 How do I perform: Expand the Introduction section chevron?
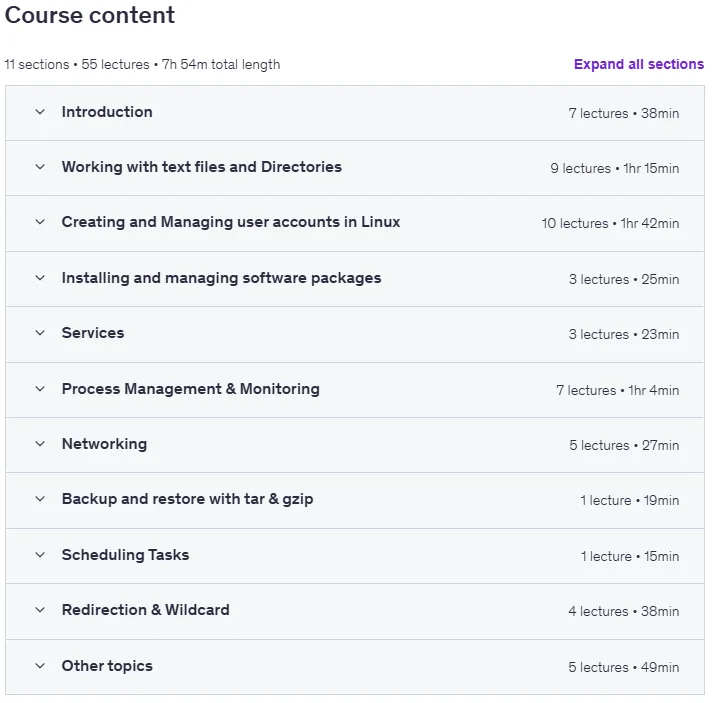tap(40, 112)
